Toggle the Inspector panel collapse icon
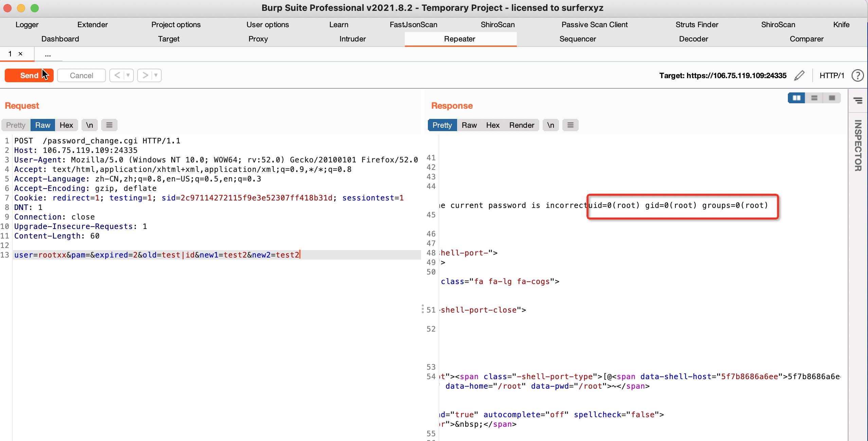Screen dimensions: 868x441 tap(858, 100)
